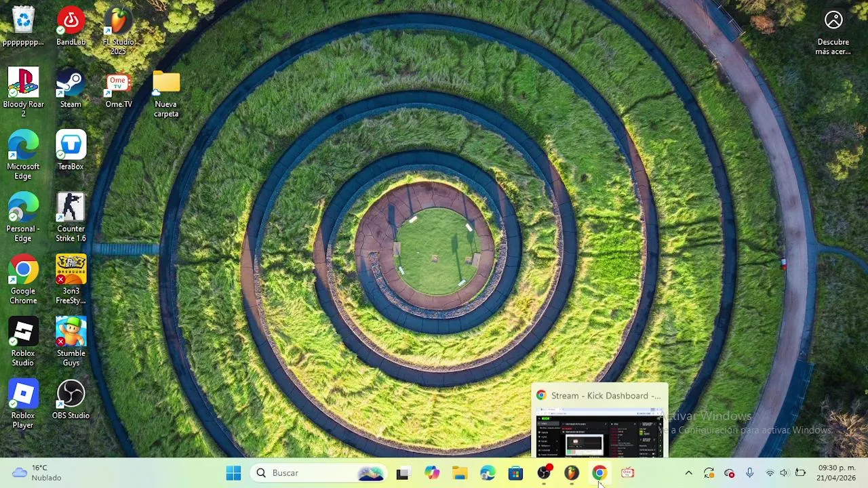868x488 pixels.
Task: Open the clock showing 09:30 p. m.
Action: click(x=836, y=473)
